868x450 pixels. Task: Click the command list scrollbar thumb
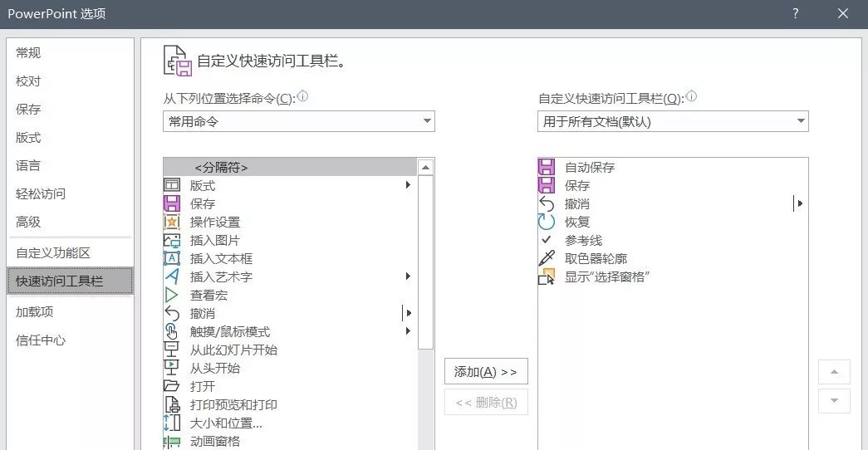[425, 262]
